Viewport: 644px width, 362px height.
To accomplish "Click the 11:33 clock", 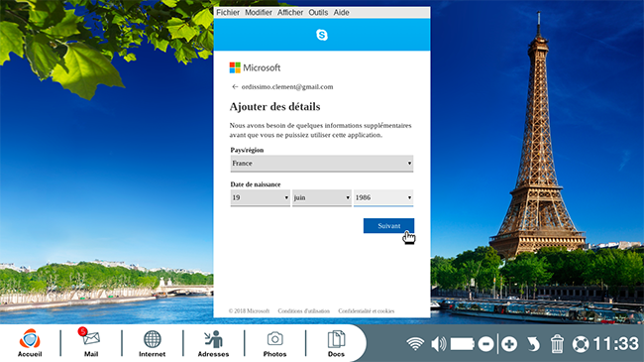I will pos(616,344).
